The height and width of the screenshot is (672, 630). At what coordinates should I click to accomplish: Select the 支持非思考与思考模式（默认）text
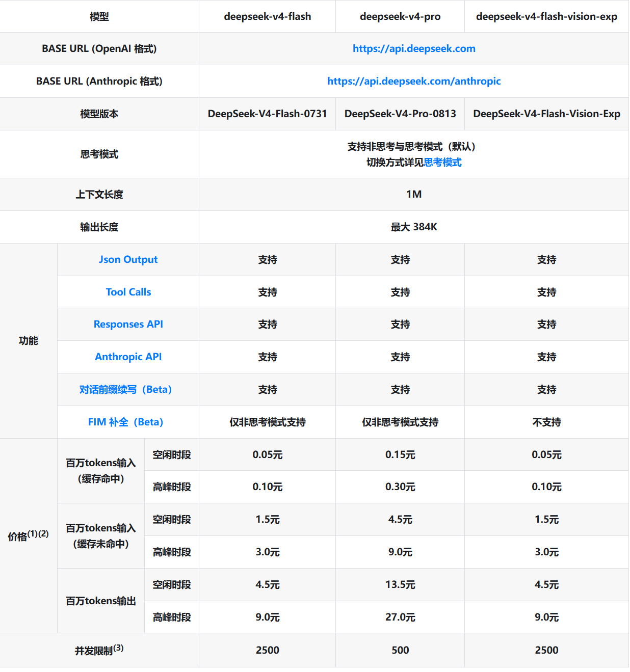point(414,147)
